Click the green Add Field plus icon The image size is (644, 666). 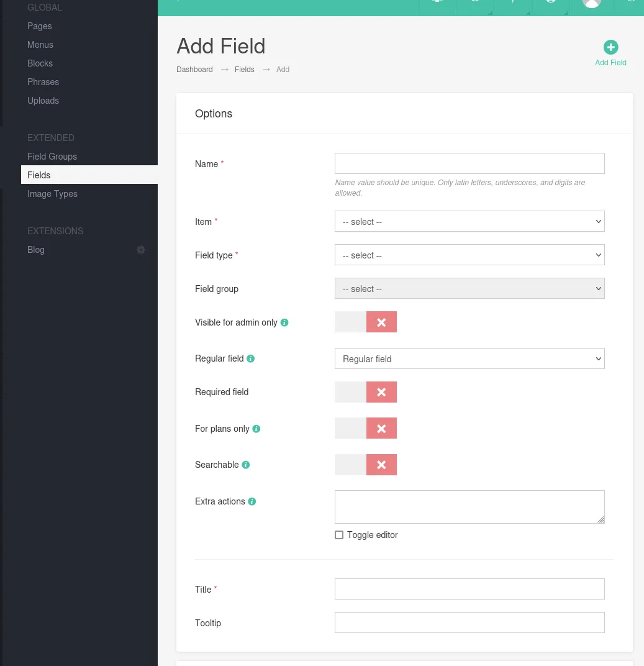(x=610, y=47)
